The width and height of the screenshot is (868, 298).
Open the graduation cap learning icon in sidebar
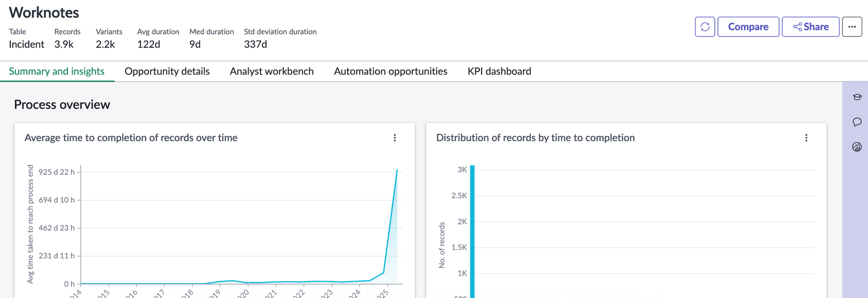point(856,97)
